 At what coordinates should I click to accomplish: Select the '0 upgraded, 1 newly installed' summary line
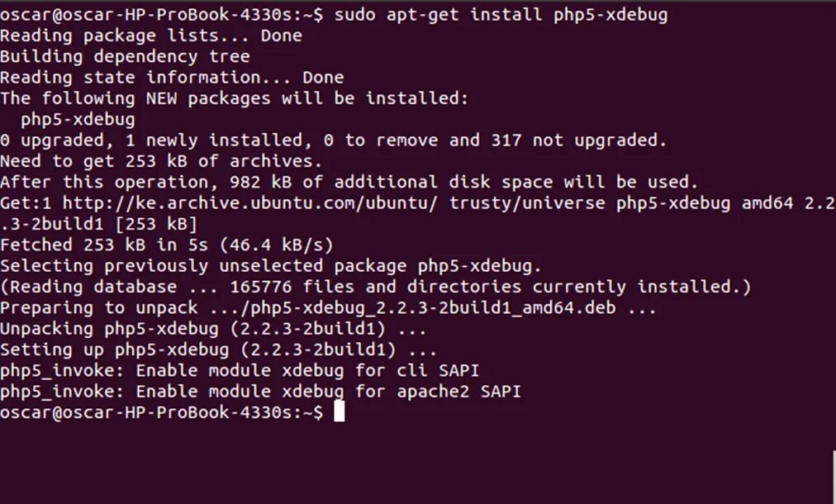tap(333, 140)
